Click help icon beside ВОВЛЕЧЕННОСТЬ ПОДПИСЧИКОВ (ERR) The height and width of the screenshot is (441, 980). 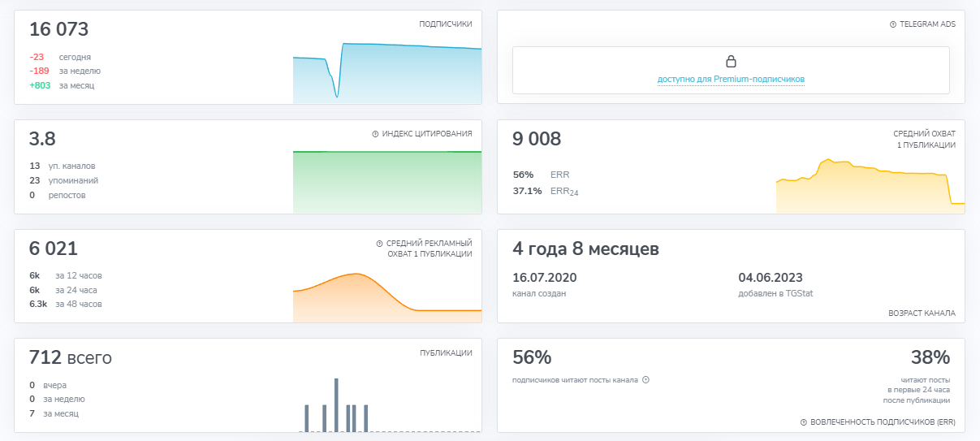click(x=803, y=422)
